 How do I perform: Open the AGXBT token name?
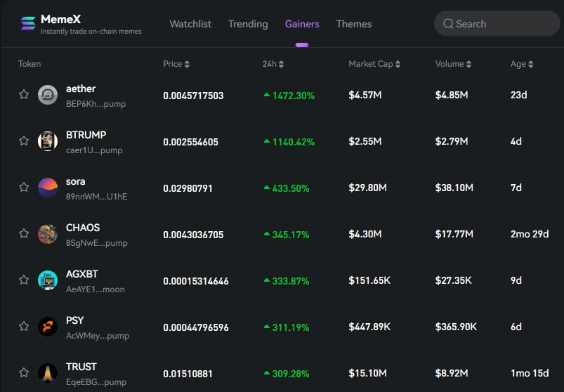coord(81,274)
